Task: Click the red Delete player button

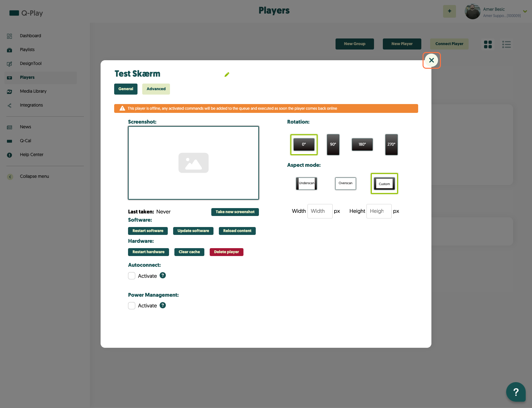Action: pos(226,252)
